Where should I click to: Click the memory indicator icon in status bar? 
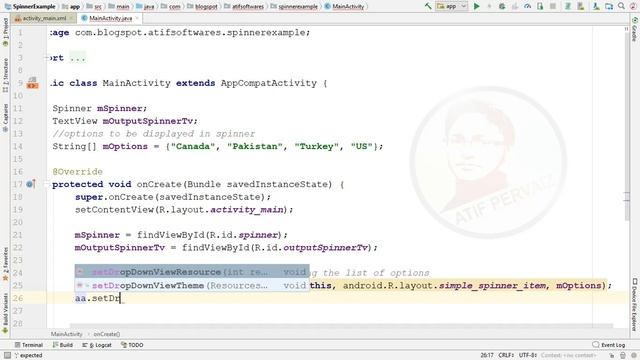[x=633, y=356]
